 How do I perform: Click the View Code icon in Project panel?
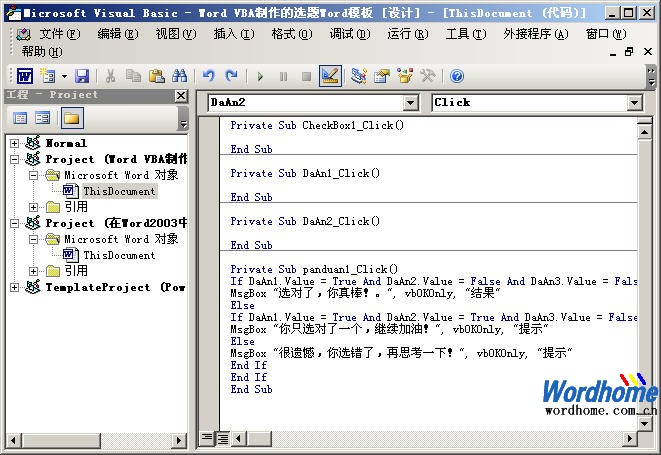[20, 118]
